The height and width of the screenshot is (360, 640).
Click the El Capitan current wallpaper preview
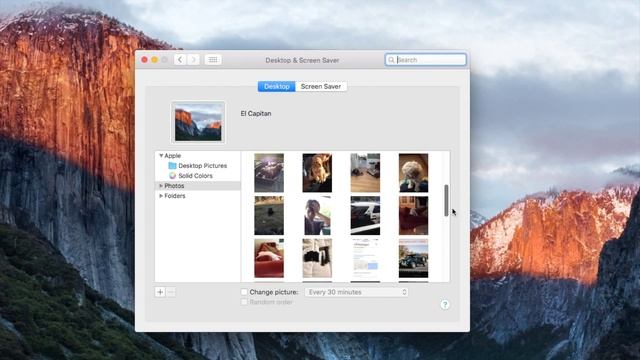point(198,122)
